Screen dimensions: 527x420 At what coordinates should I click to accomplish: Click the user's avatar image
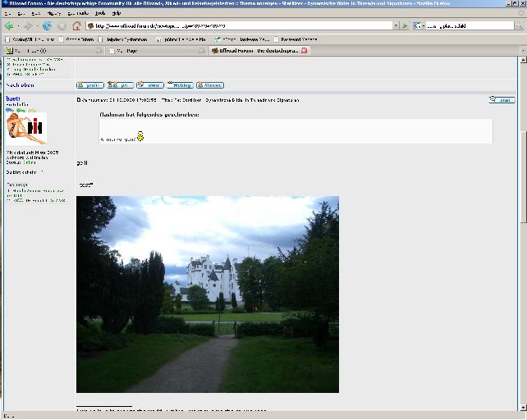(26, 129)
